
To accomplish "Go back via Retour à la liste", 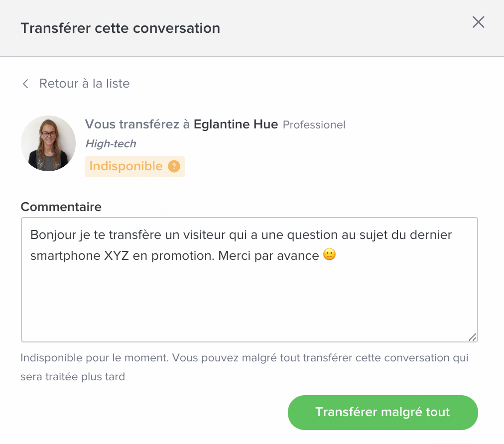I will pyautogui.click(x=84, y=84).
